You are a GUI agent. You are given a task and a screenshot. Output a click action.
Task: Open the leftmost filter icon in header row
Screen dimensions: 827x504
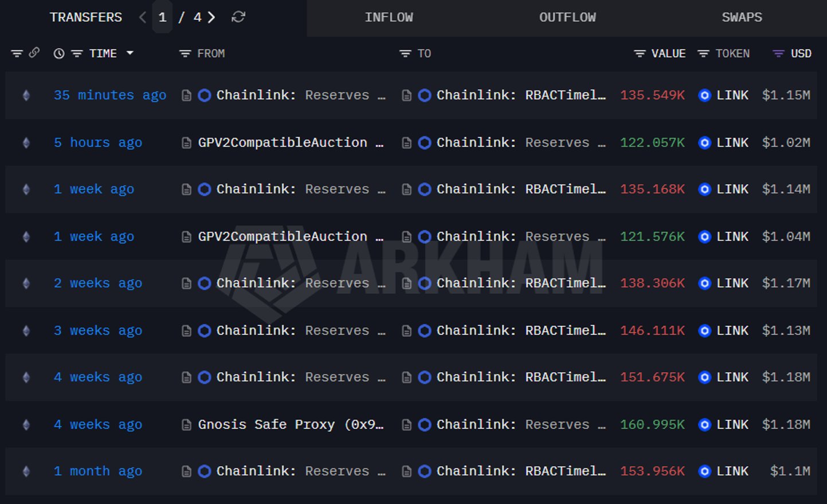pos(17,53)
